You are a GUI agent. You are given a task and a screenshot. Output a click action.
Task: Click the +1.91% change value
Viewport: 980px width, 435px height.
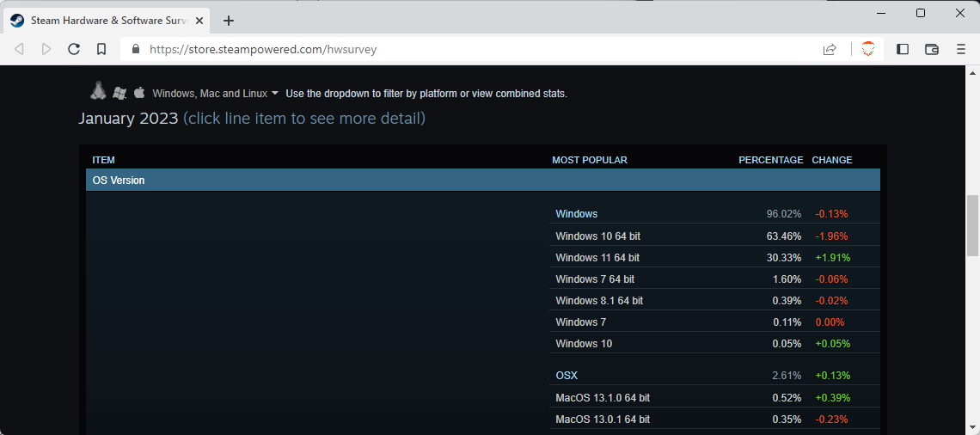(x=832, y=258)
